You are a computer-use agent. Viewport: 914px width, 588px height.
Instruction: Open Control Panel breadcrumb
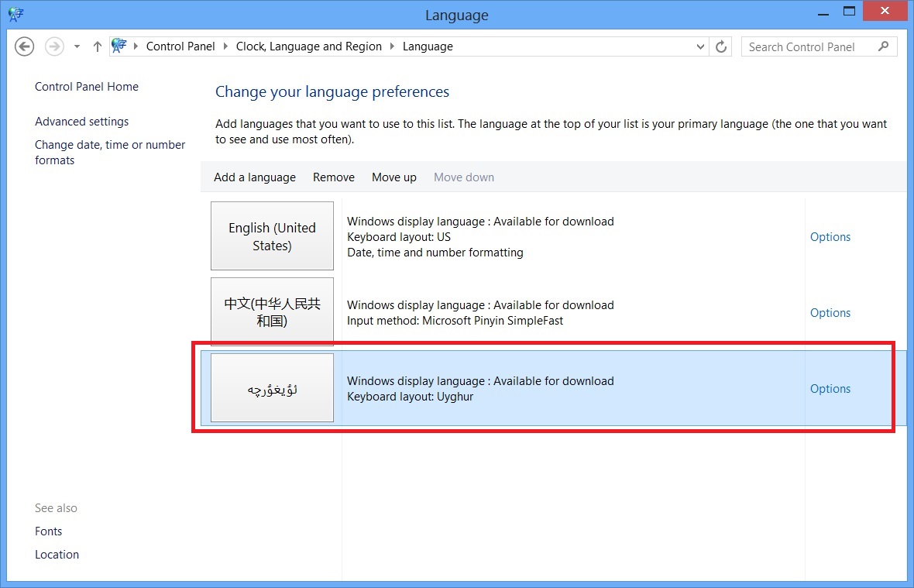[x=180, y=46]
